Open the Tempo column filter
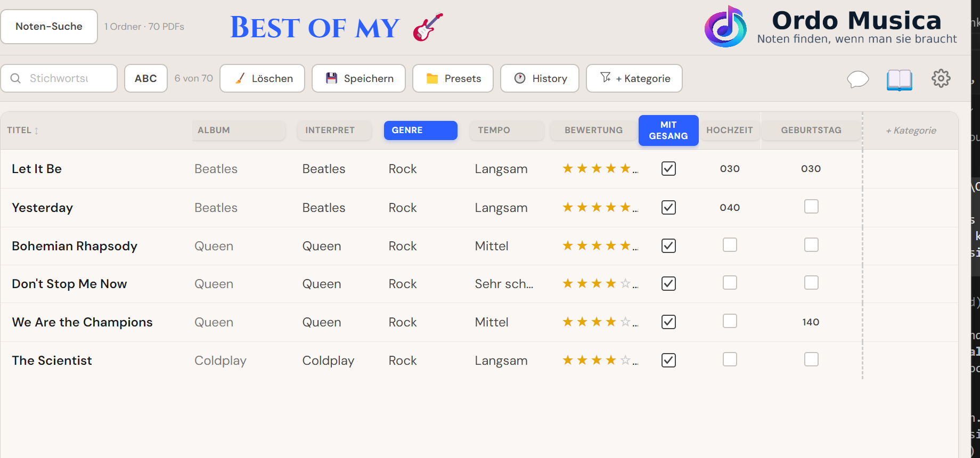 507,130
